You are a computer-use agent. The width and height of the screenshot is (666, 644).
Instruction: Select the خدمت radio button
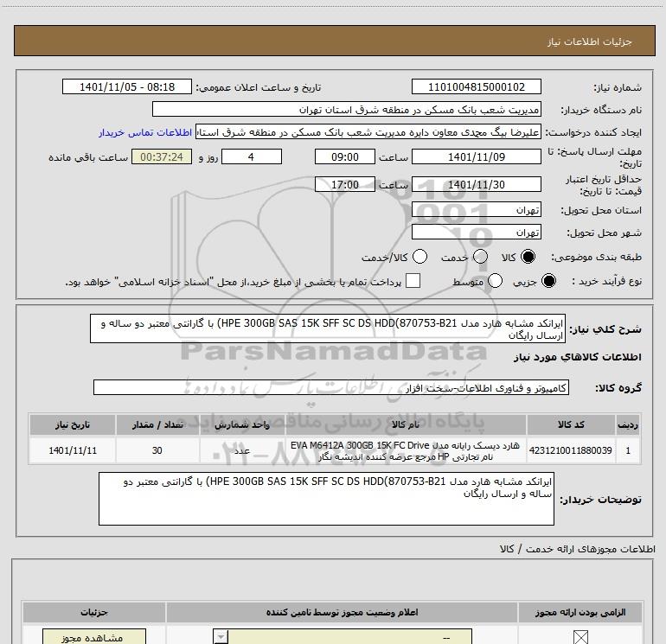click(480, 257)
